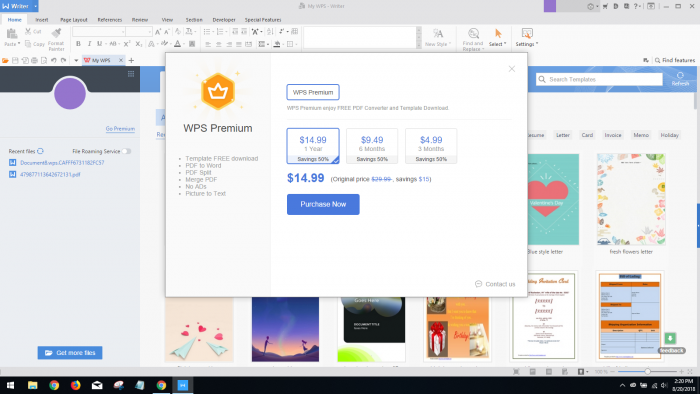Expand the font color dropdown arrow
This screenshot has width=700, height=394.
[183, 44]
